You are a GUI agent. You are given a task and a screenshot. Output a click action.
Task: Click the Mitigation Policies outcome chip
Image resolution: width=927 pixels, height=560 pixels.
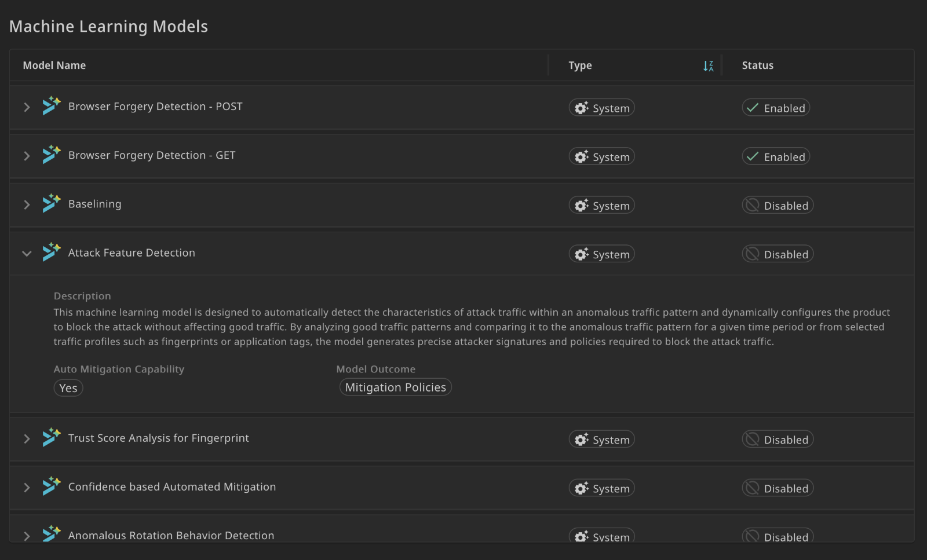click(396, 387)
